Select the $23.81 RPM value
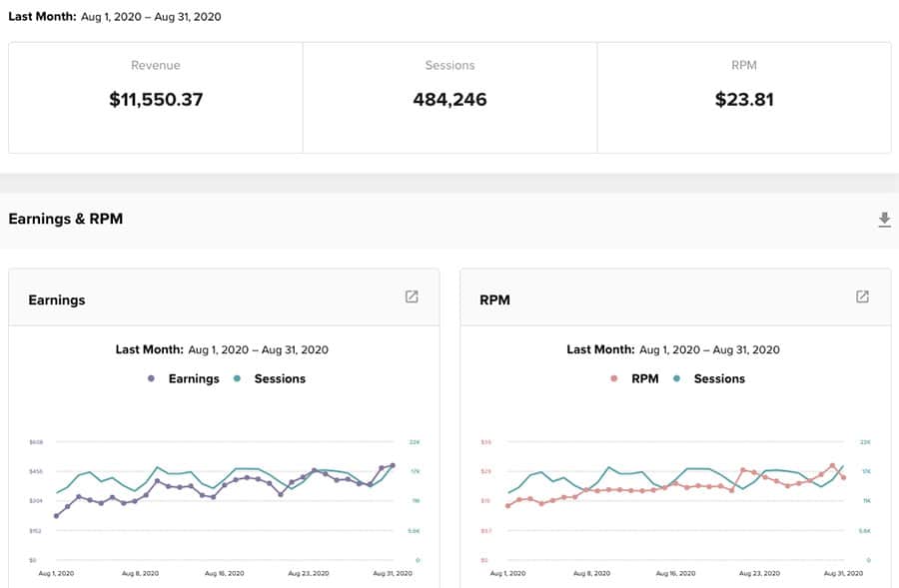The width and height of the screenshot is (899, 588). [x=744, y=100]
